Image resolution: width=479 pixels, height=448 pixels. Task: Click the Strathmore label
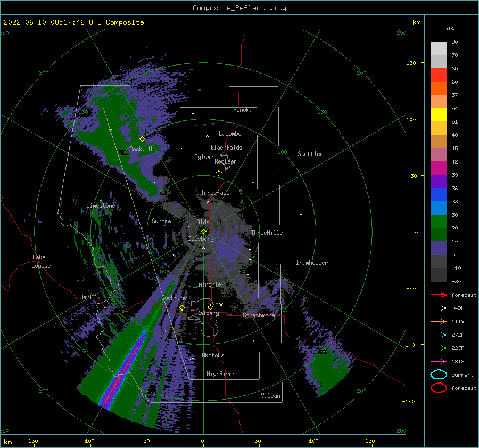point(259,315)
